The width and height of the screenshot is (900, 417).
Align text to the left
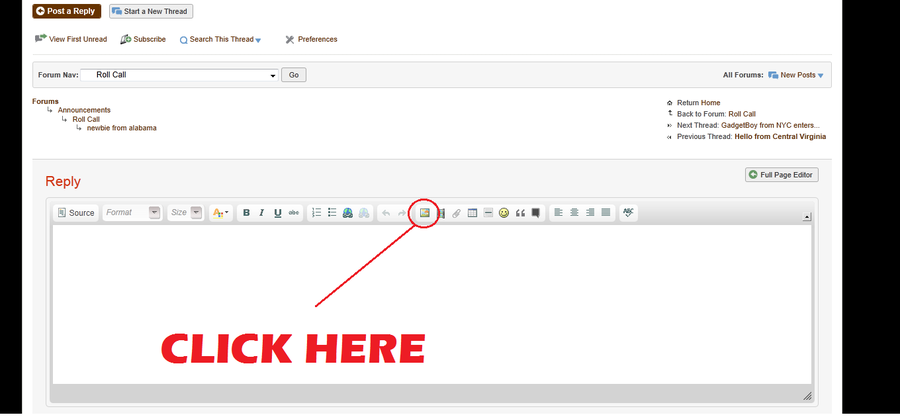tap(559, 213)
